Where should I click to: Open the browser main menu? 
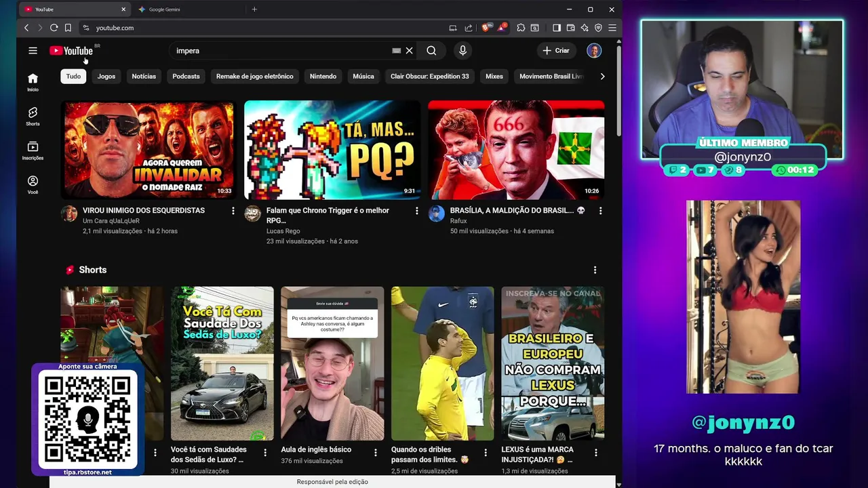pos(612,28)
